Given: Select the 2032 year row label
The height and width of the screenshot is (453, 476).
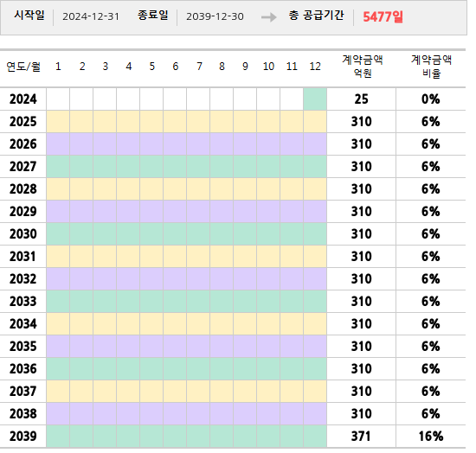Looking at the screenshot, I should point(23,279).
